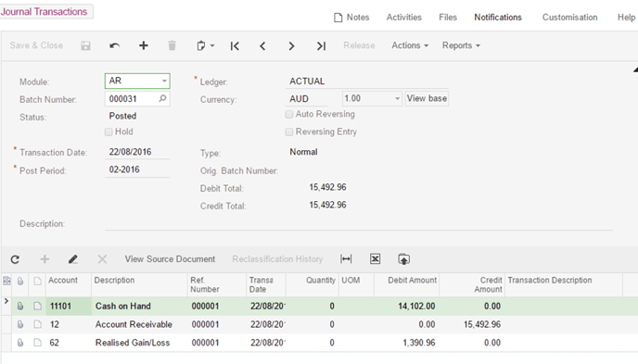Viewport: 638px width, 364px height.
Task: Expand the Reports menu
Action: (x=461, y=45)
